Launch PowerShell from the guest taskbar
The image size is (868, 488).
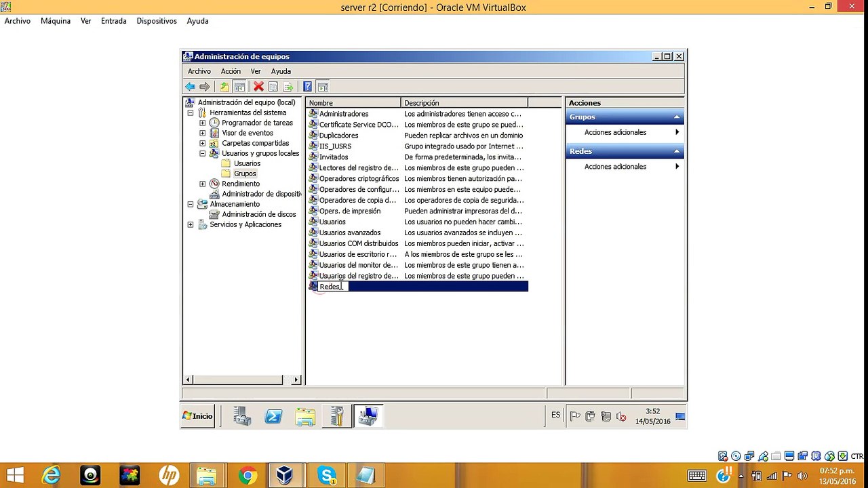(273, 416)
